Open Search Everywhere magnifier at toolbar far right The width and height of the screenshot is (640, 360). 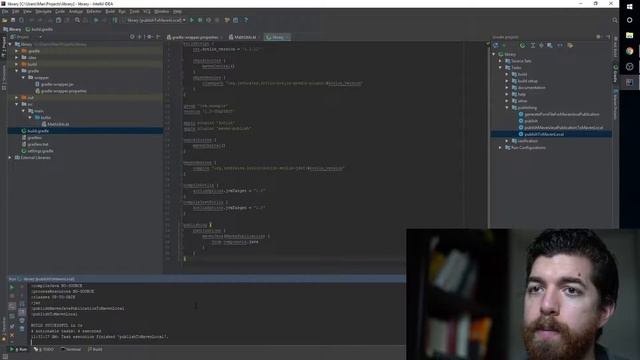[x=615, y=20]
